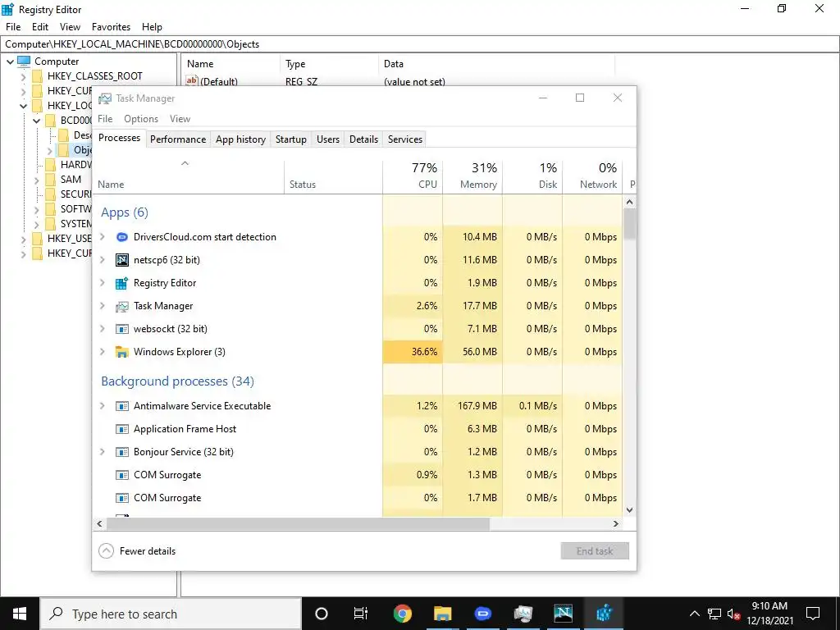Switch to the Users tab
Image resolution: width=840 pixels, height=630 pixels.
tap(328, 139)
